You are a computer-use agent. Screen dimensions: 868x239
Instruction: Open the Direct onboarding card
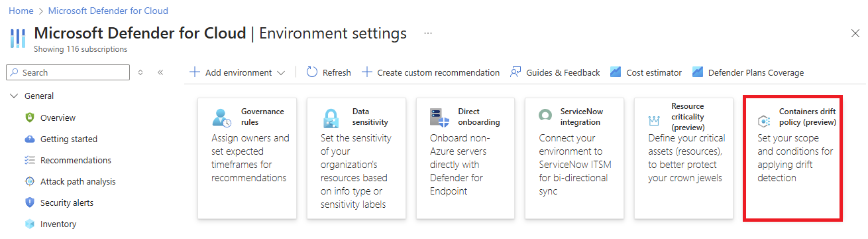pos(465,158)
